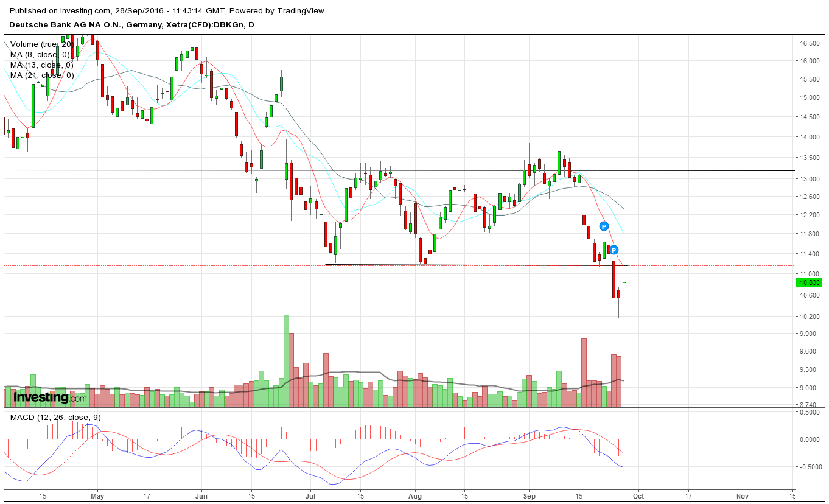Click the 11.800 price axis label

pos(810,234)
